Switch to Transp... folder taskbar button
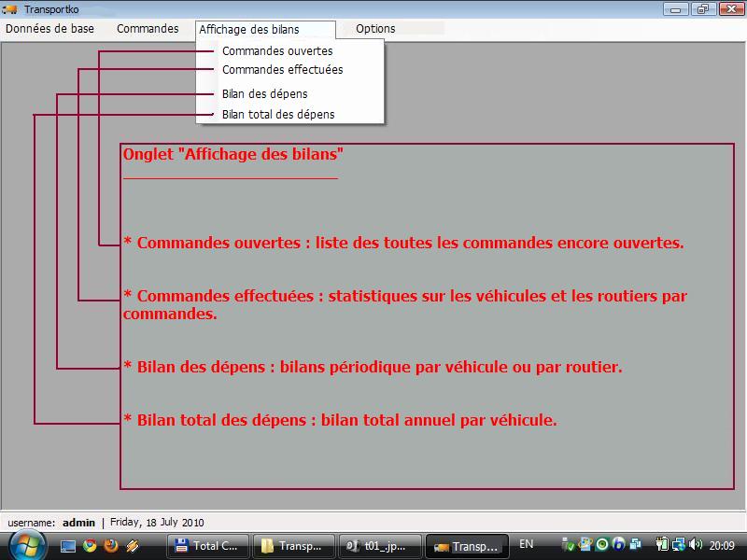 [x=294, y=546]
